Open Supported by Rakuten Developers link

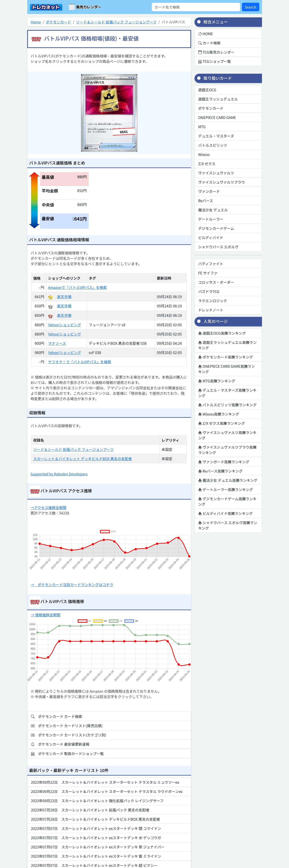point(59,474)
